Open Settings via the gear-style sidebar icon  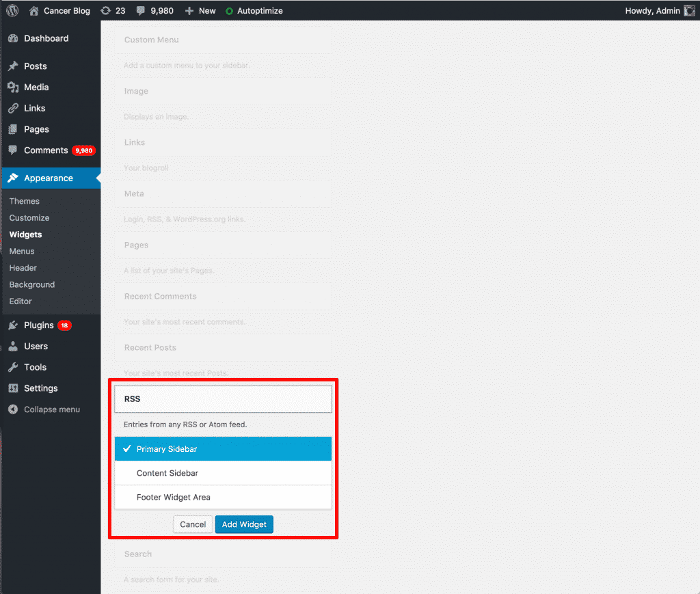[x=15, y=388]
